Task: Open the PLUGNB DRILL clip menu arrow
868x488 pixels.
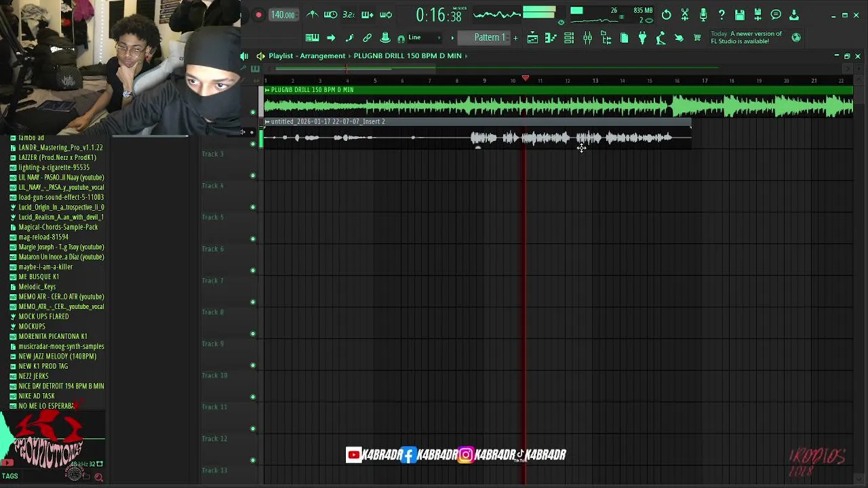Action: point(267,89)
